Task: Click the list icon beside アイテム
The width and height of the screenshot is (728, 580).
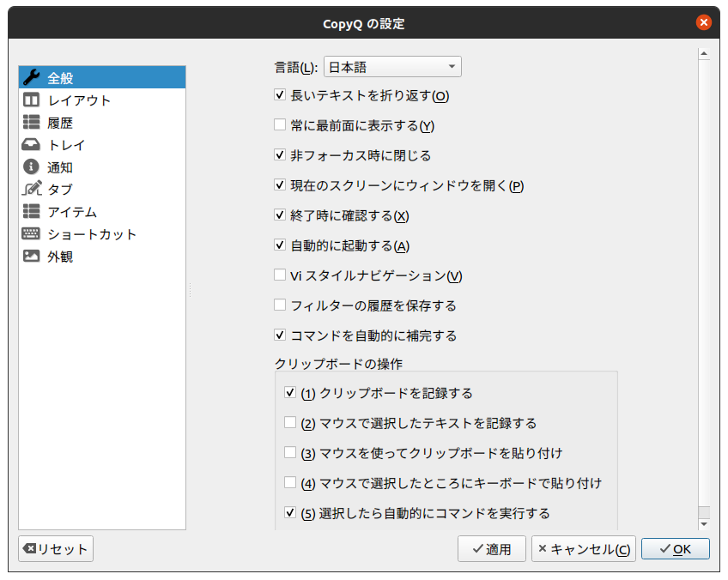Action: [31, 211]
